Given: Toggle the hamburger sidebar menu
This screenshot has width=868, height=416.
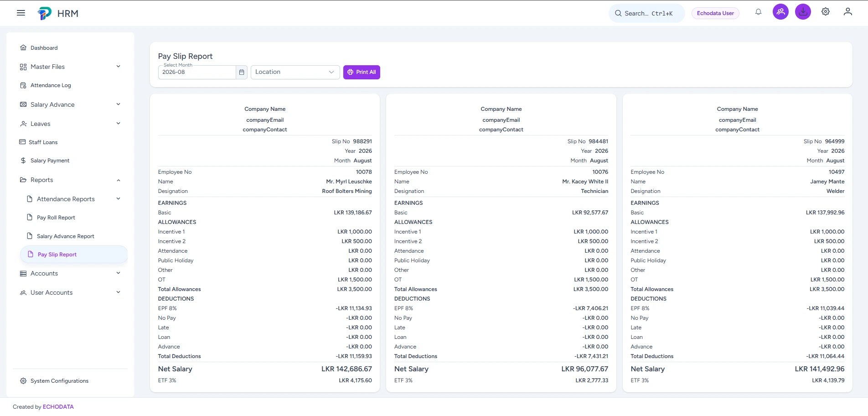Looking at the screenshot, I should point(21,13).
